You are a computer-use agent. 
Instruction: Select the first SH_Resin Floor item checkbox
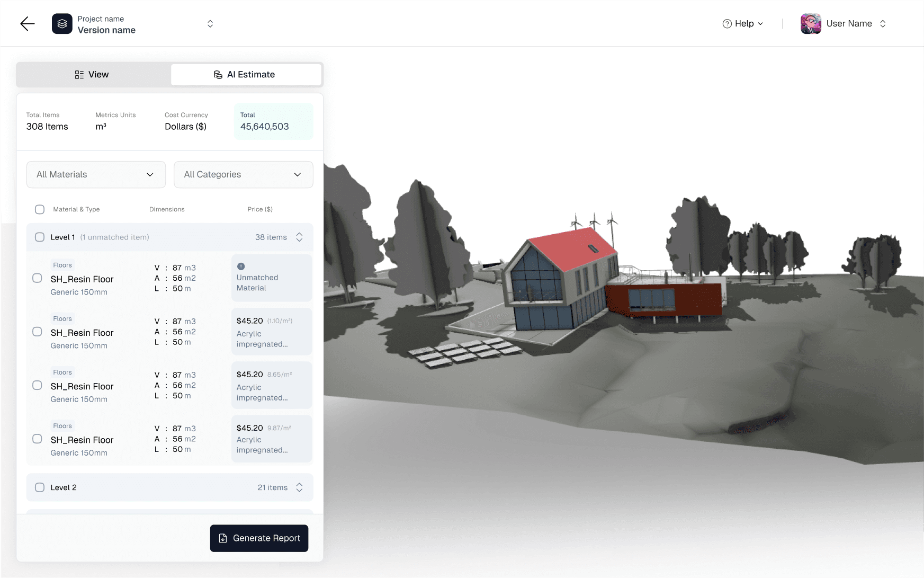(37, 278)
